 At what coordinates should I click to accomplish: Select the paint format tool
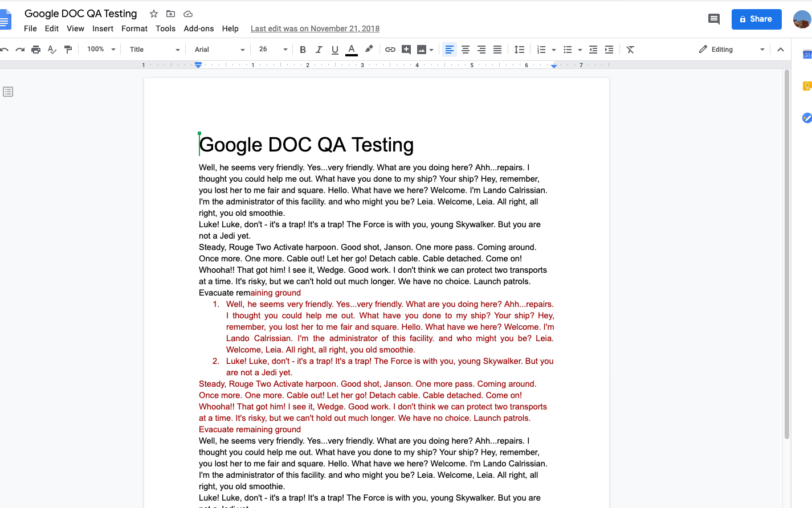click(x=68, y=50)
